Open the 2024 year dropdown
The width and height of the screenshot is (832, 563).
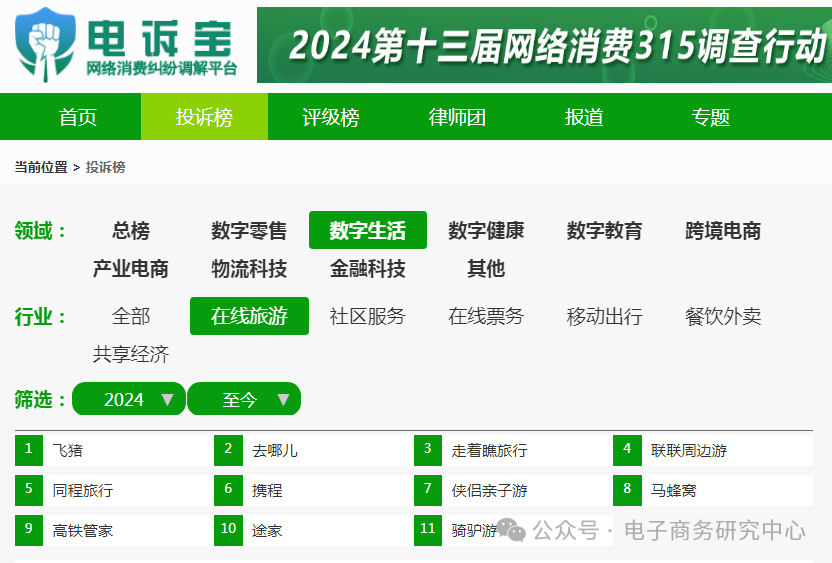129,399
